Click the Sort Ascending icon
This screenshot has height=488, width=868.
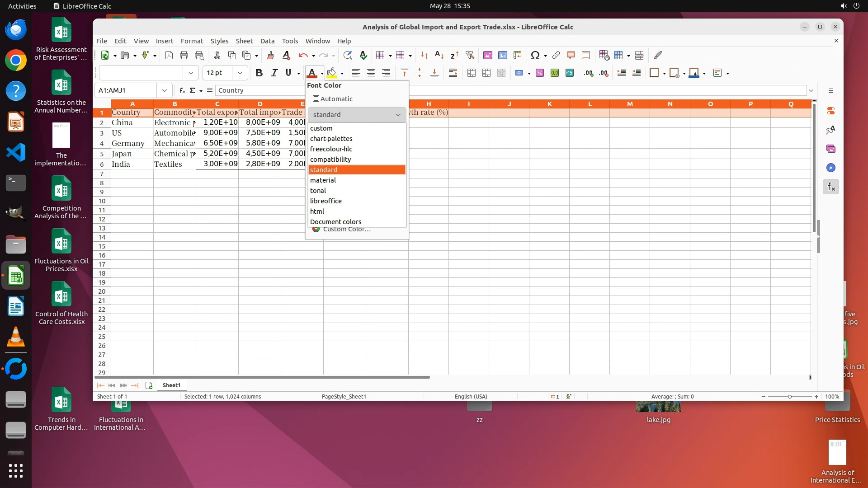(x=439, y=55)
